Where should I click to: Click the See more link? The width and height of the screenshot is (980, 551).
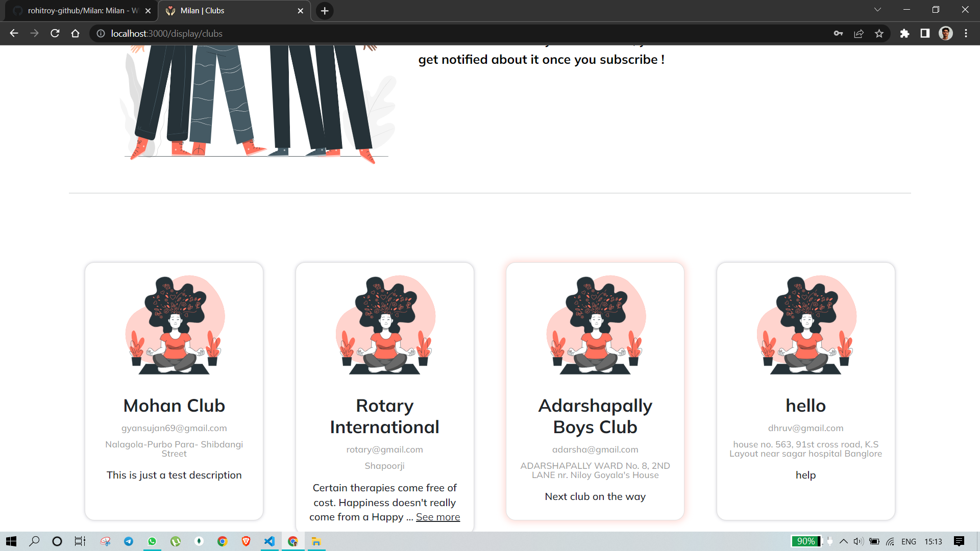(438, 517)
